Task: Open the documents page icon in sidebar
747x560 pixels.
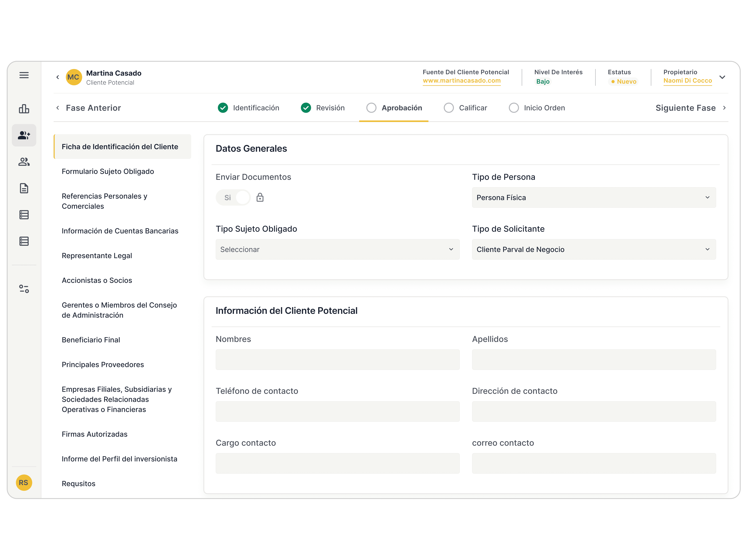Action: pyautogui.click(x=24, y=188)
